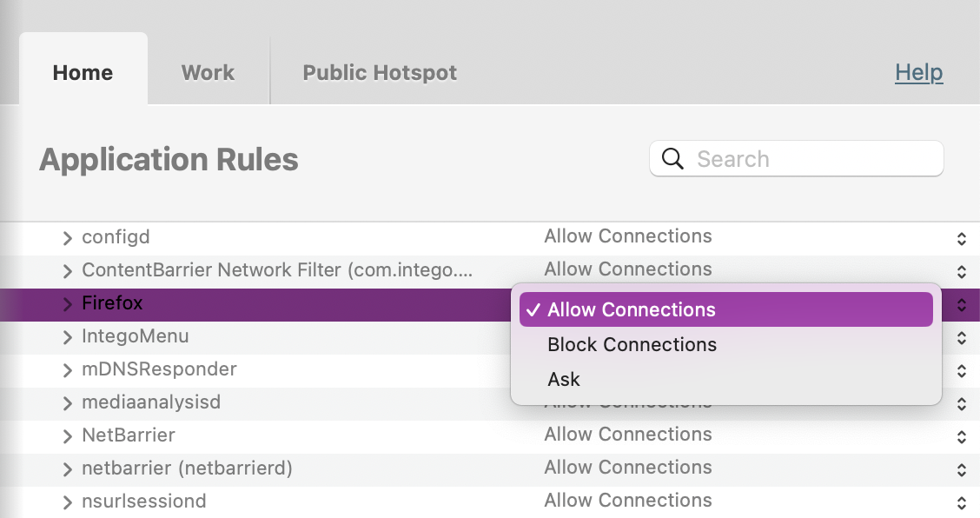
Task: Open the mDNSResponder rule dropdown arrows
Action: tap(961, 371)
